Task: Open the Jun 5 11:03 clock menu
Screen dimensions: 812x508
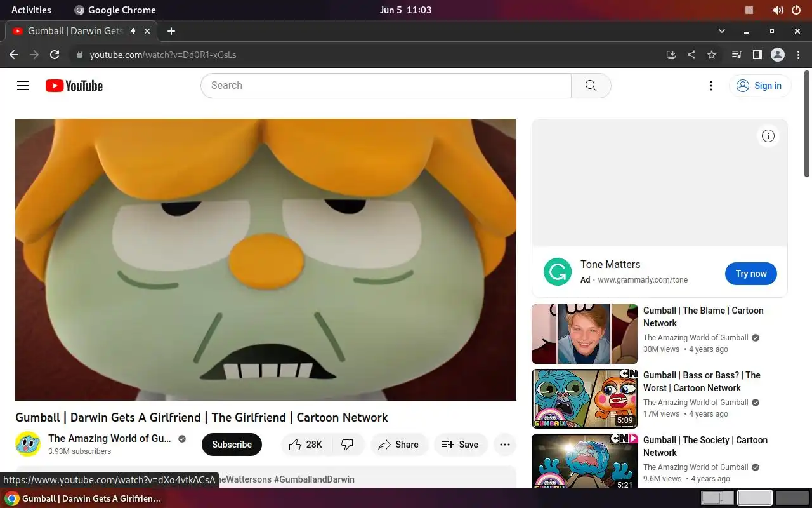Action: (x=405, y=10)
